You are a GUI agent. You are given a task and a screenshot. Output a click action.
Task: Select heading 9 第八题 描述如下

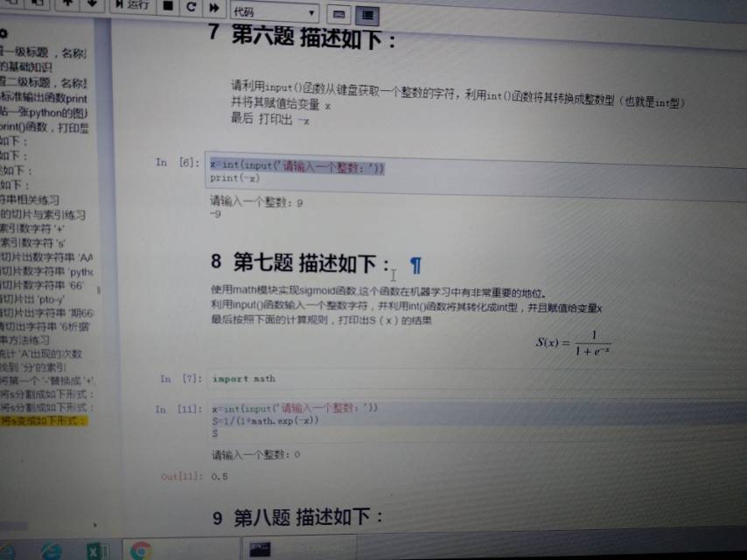(x=297, y=517)
